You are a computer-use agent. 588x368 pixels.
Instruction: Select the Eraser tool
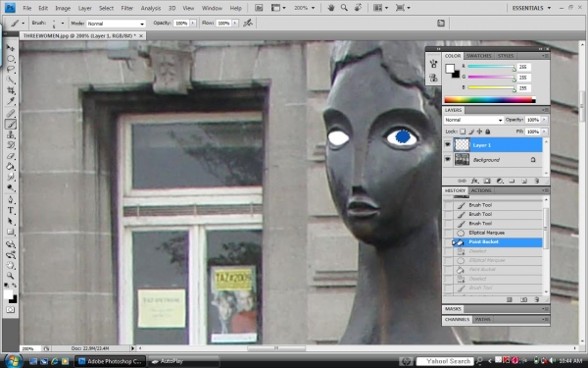click(11, 155)
